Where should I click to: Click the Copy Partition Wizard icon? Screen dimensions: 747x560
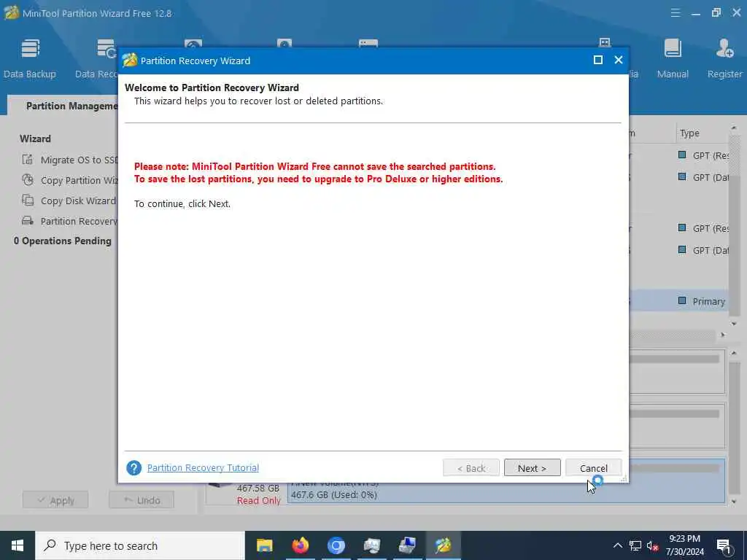point(28,180)
